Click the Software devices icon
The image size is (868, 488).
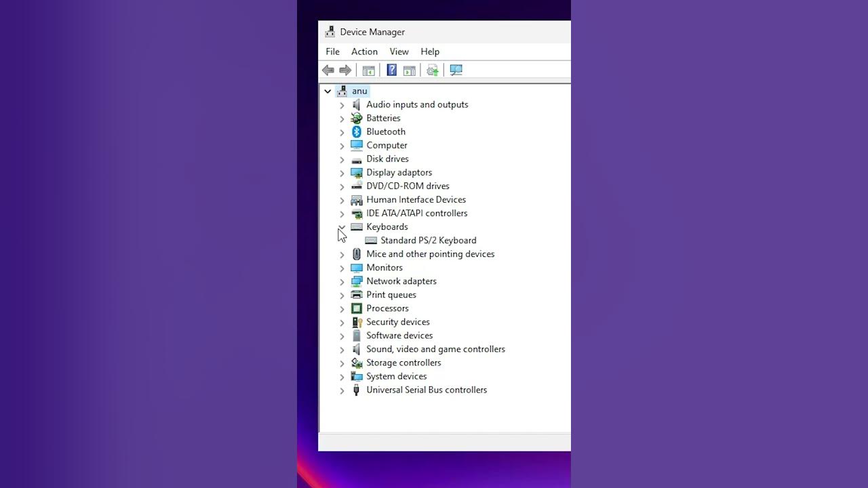point(357,335)
